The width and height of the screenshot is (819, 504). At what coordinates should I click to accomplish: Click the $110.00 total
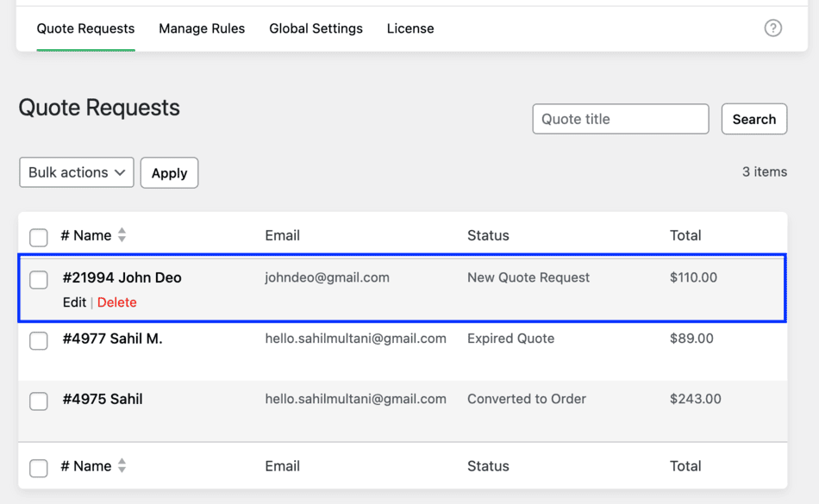coord(694,277)
